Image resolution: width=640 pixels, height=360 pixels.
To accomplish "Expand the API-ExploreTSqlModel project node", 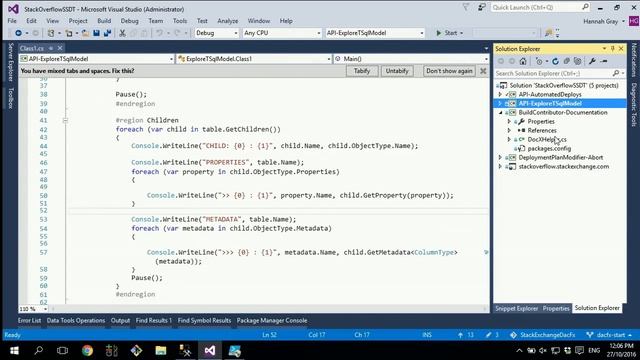I will pos(500,103).
